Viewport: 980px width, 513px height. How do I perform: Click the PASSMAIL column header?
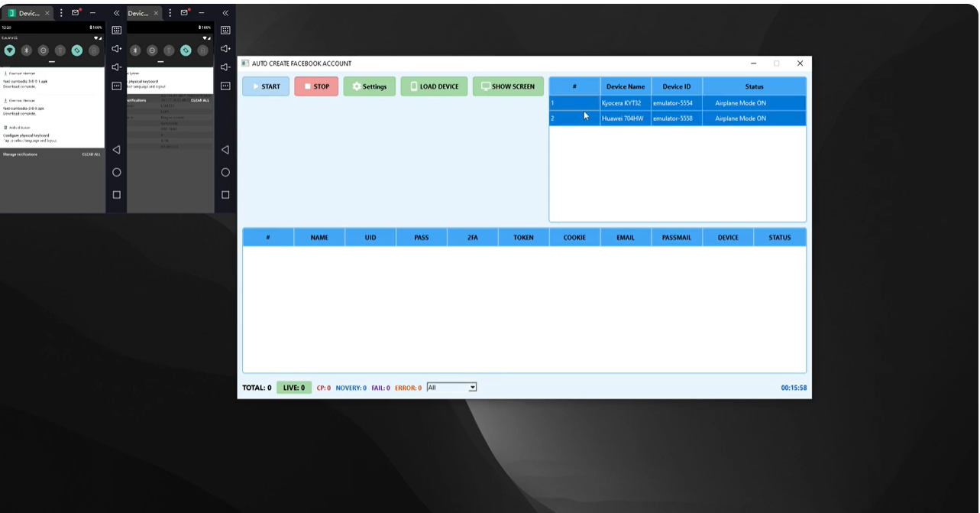pos(677,238)
